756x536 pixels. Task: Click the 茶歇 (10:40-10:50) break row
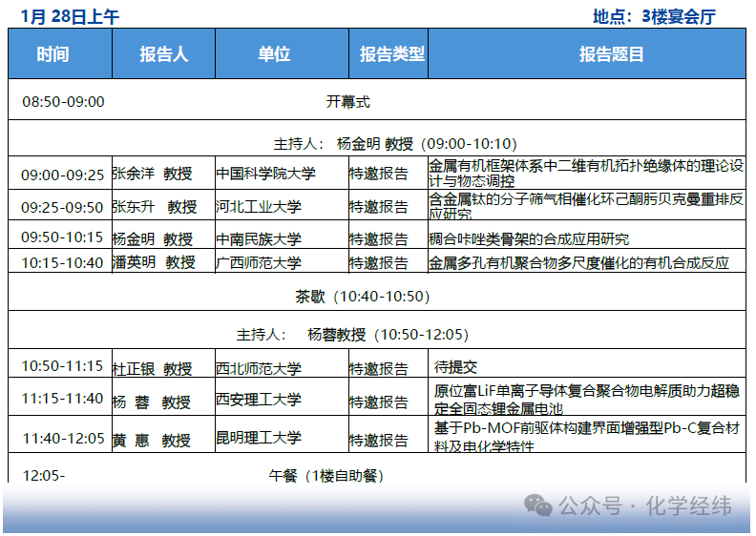click(362, 297)
